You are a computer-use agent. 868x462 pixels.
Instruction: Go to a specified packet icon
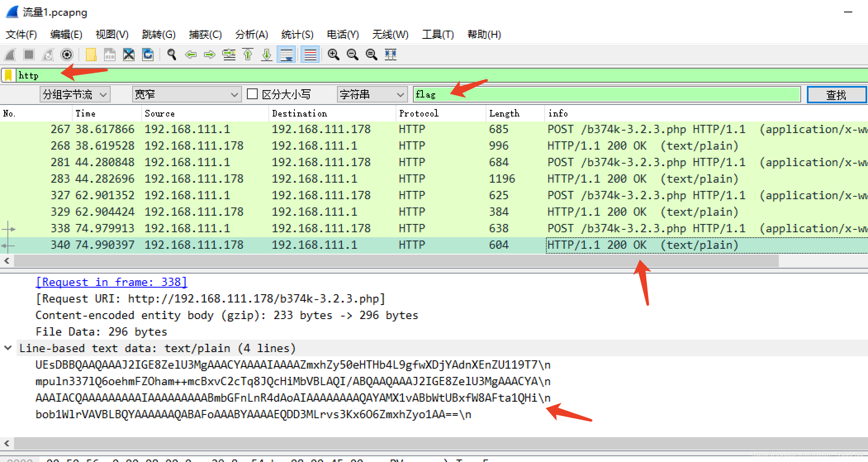coord(229,55)
